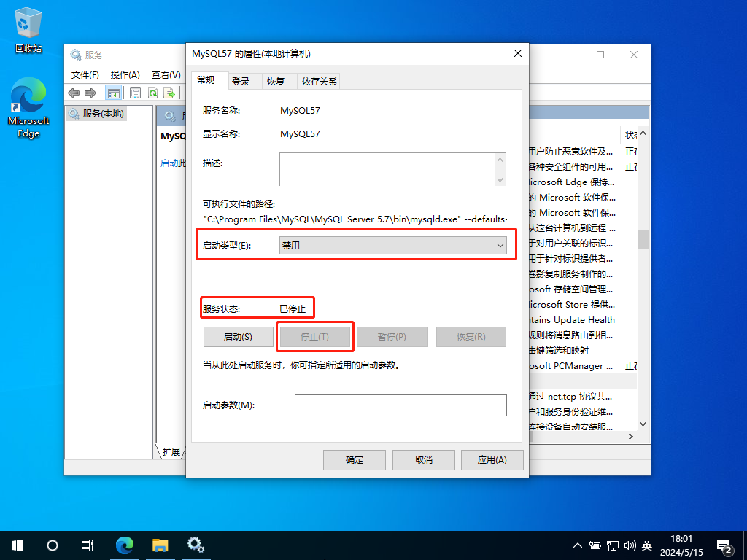Click in the 启动参数(M) input field
Viewport: 747px width, 560px height.
[400, 405]
